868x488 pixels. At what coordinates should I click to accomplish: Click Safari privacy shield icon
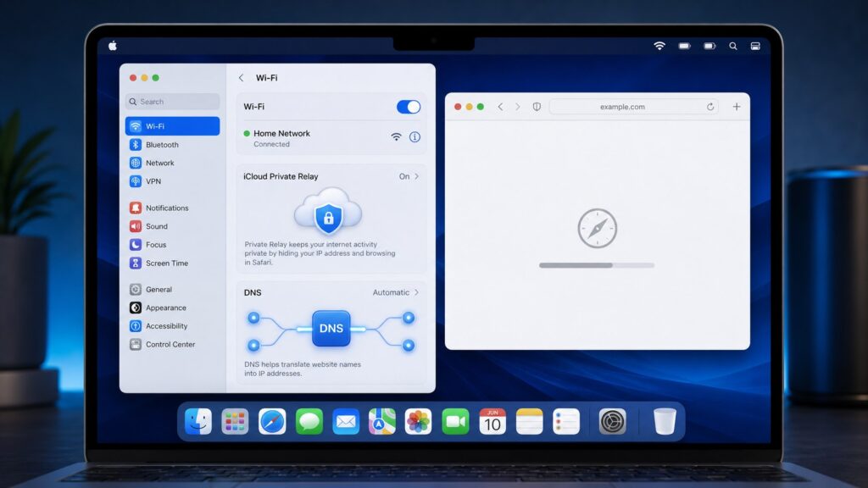point(537,107)
